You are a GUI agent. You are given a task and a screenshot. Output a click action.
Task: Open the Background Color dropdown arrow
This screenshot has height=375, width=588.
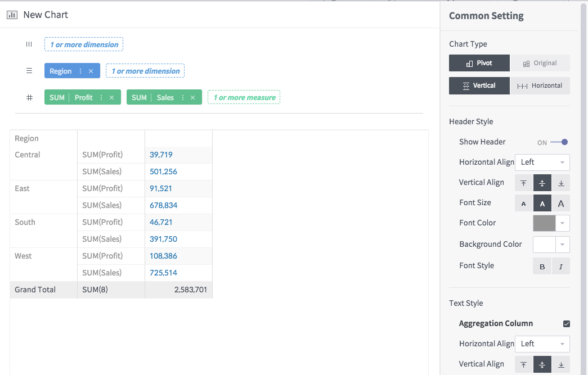pyautogui.click(x=563, y=245)
